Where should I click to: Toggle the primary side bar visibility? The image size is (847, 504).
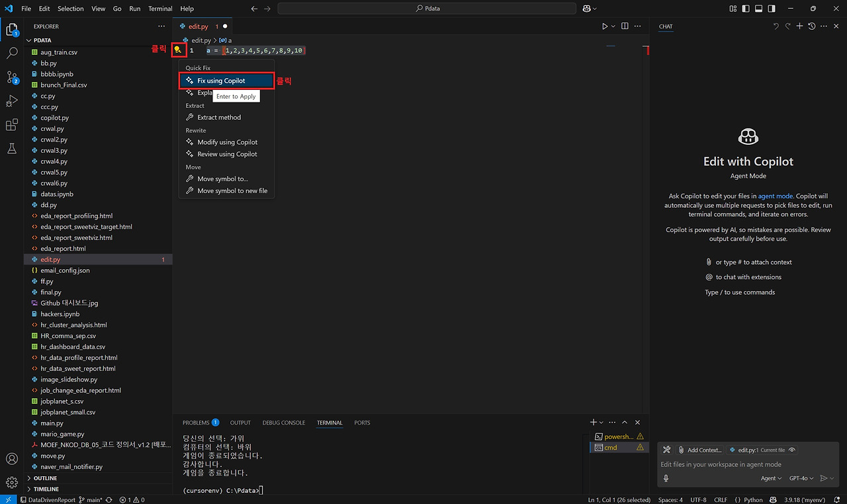746,9
